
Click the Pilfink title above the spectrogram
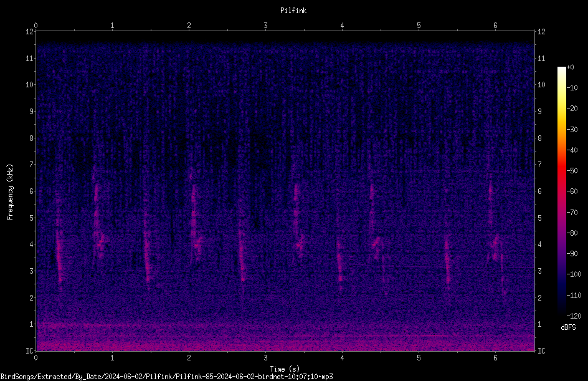293,11
